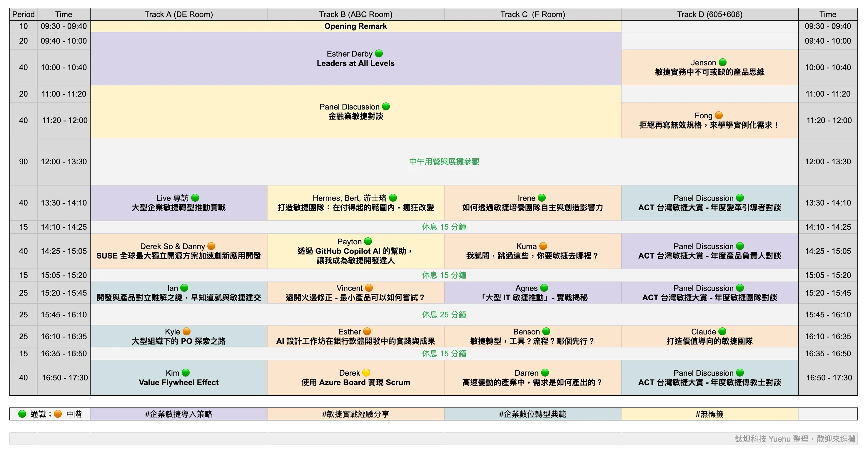Click green 通識 legend dot
Screen dimensions: 868x454
pos(22,414)
